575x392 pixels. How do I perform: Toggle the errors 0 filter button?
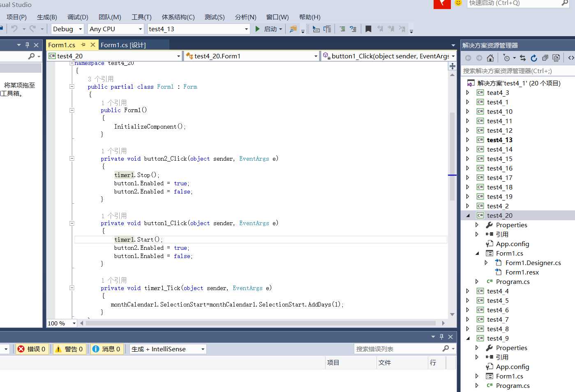pyautogui.click(x=32, y=349)
